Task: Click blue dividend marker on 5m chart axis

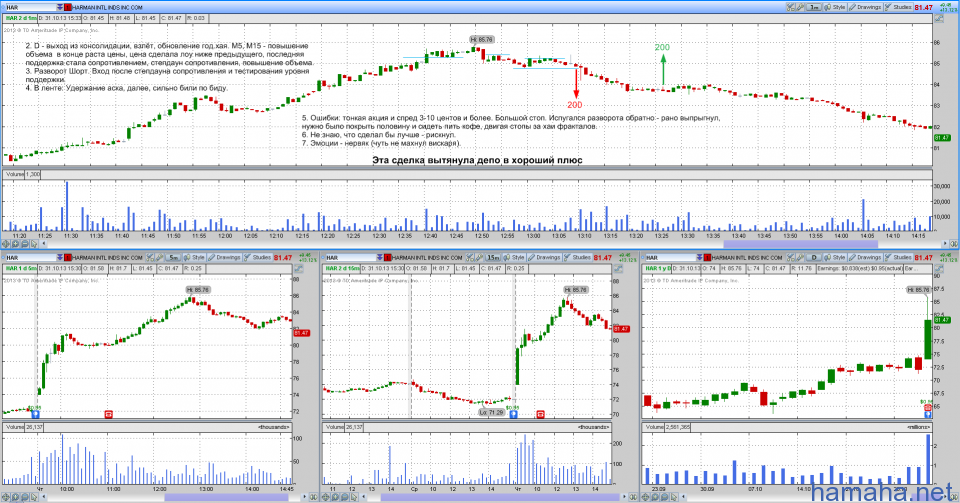Action: (36, 414)
